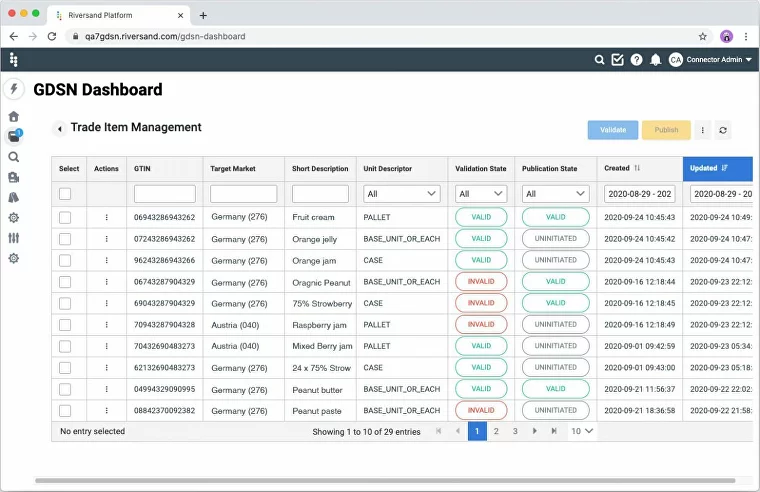Image resolution: width=760 pixels, height=492 pixels.
Task: Click the search magnifier in top bar
Action: click(599, 60)
